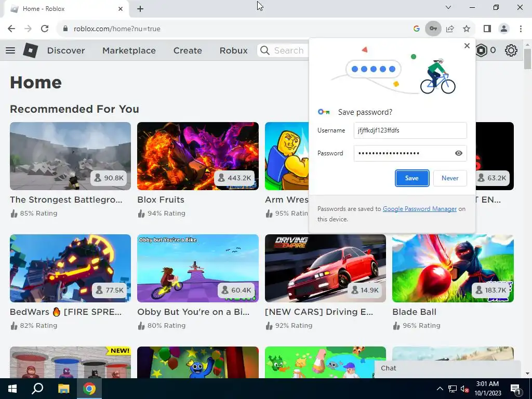Viewport: 532px width, 399px height.
Task: Open the notification center icon
Action: 515,389
